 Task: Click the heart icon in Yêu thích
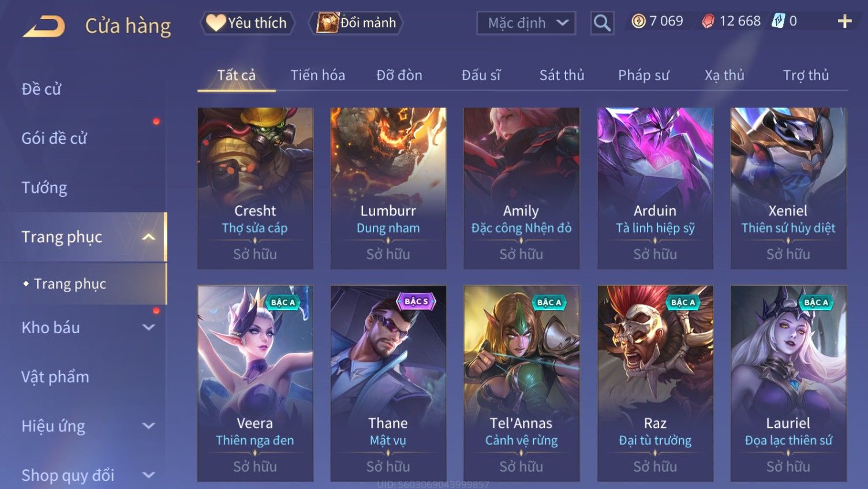click(x=216, y=23)
